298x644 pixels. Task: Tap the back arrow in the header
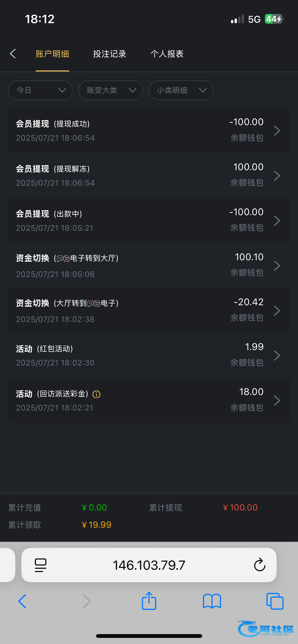[x=13, y=54]
